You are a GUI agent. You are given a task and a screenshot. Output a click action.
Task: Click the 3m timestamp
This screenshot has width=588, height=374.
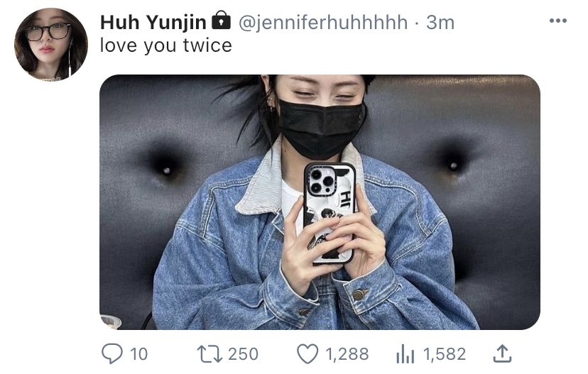point(440,23)
